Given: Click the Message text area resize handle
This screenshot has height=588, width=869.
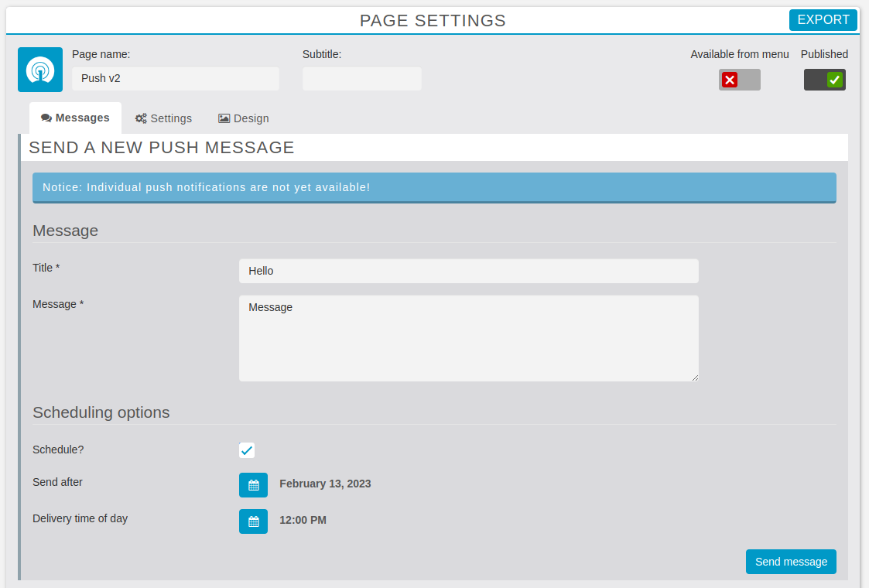Looking at the screenshot, I should tap(695, 378).
